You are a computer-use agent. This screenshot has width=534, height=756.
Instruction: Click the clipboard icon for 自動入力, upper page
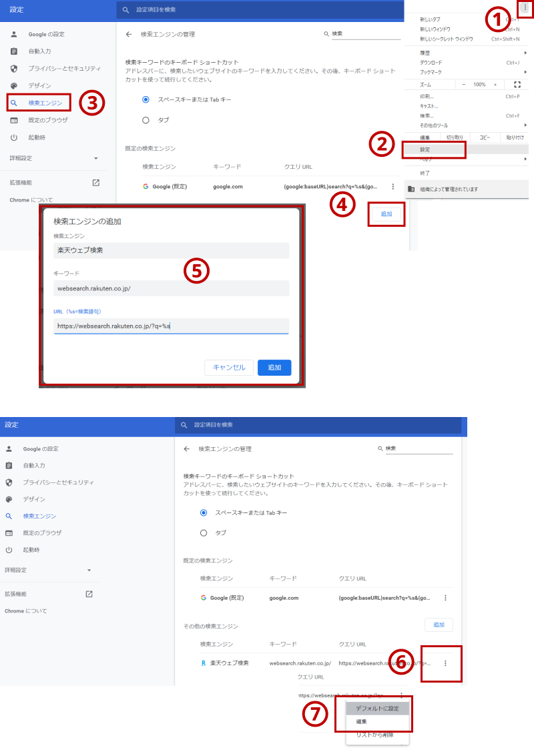(14, 51)
